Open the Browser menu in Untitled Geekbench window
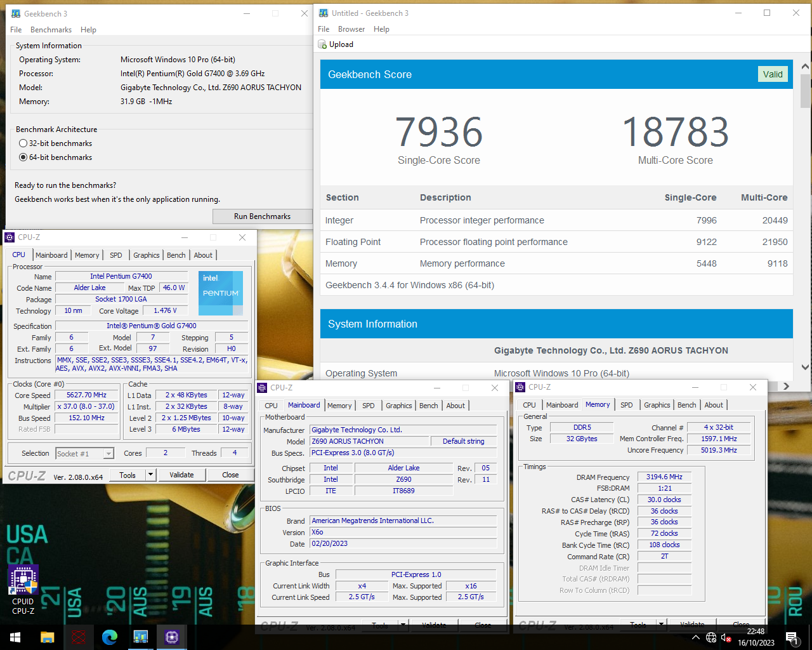Screen dimensions: 812x650 pos(351,29)
